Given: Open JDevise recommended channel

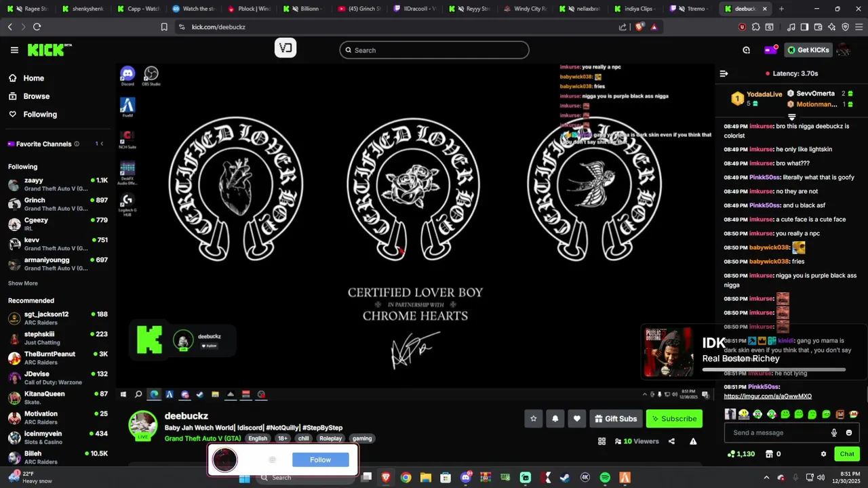Looking at the screenshot, I should click(x=58, y=378).
